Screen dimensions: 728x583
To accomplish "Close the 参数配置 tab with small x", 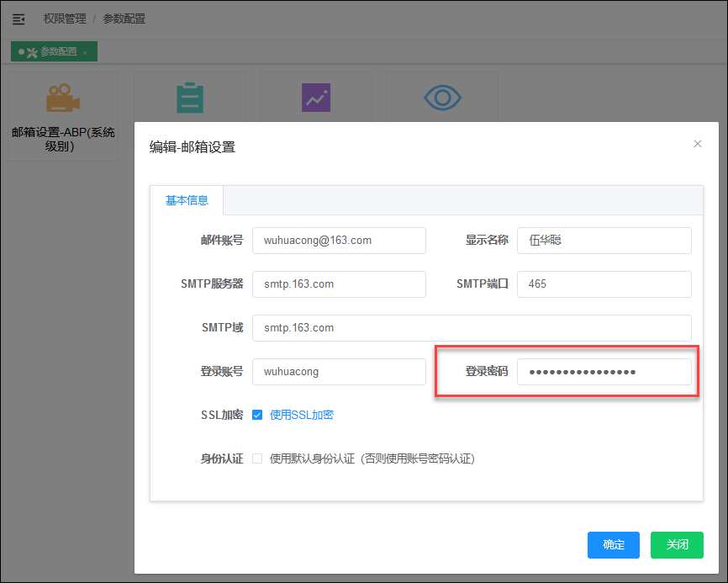I will (85, 53).
